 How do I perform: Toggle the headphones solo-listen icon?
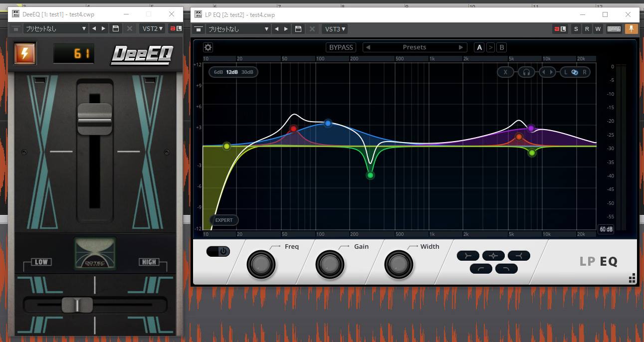(x=526, y=72)
